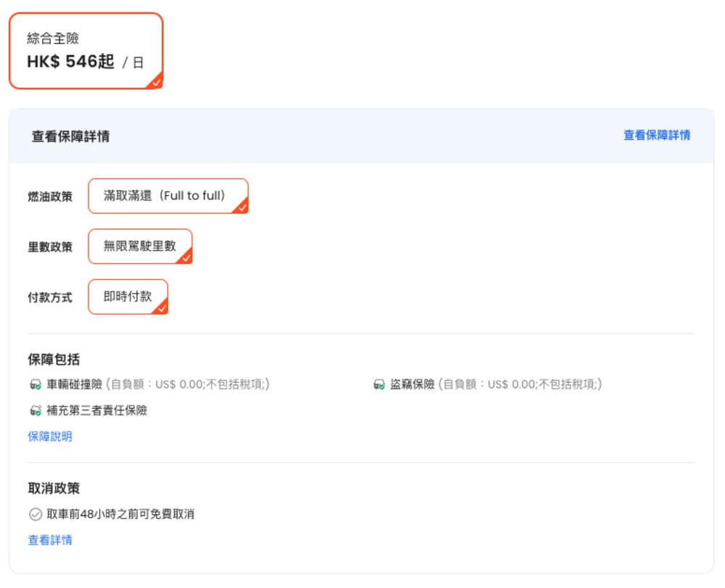Open 查看詳情 under cancellation policy
The image size is (725, 588).
pyautogui.click(x=50, y=540)
